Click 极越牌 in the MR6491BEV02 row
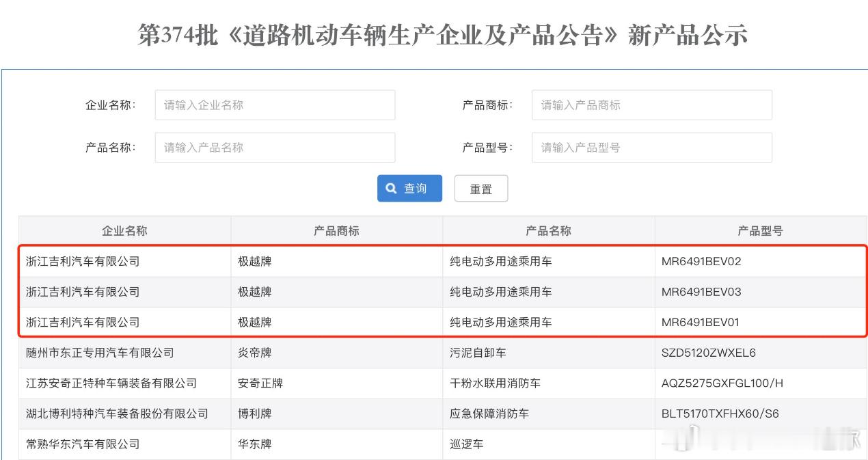 click(x=255, y=262)
